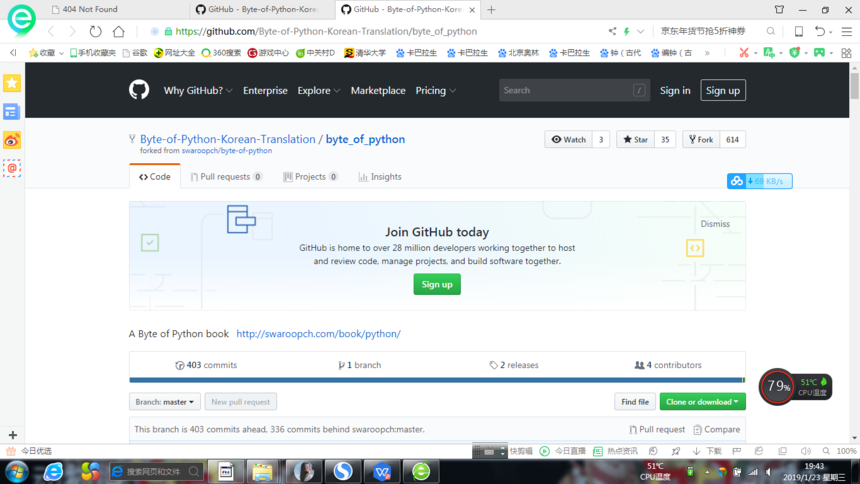Click the Fork button
This screenshot has height=484, width=860.
click(x=701, y=139)
